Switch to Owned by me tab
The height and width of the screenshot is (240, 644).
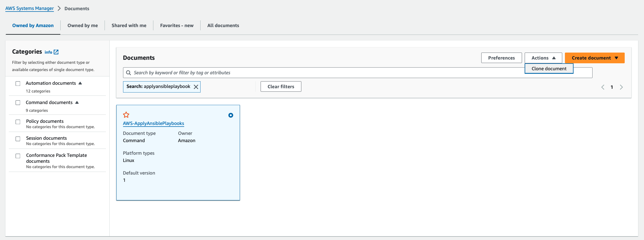83,25
